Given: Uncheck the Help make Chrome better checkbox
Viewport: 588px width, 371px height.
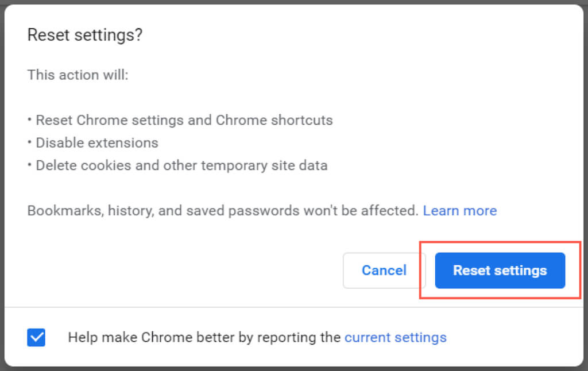Looking at the screenshot, I should [36, 337].
